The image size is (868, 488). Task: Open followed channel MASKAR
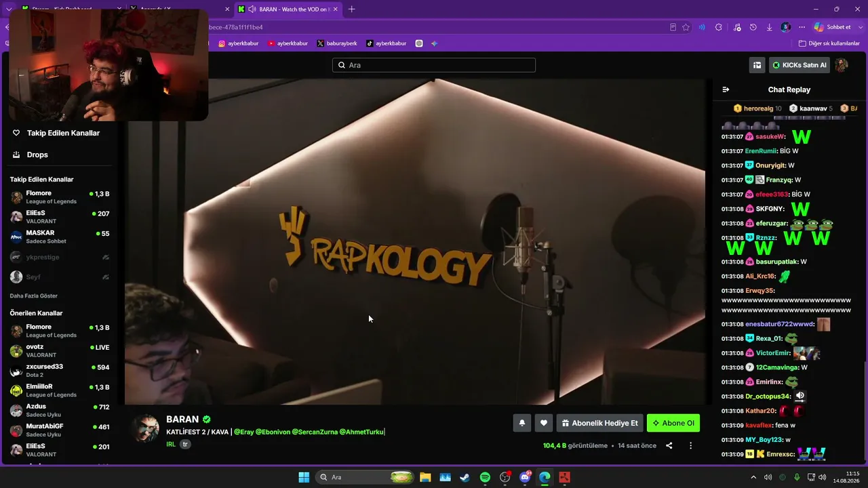click(60, 237)
